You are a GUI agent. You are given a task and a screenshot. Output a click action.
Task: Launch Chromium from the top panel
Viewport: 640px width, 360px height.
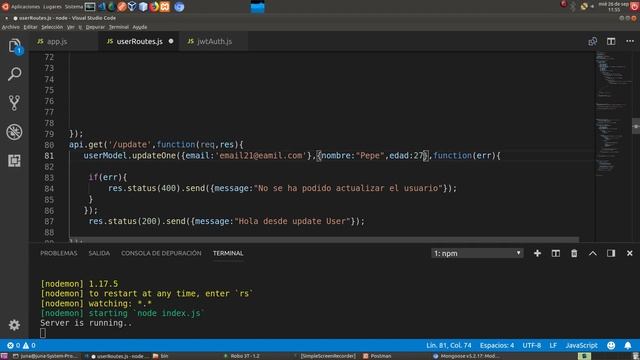tap(179, 7)
